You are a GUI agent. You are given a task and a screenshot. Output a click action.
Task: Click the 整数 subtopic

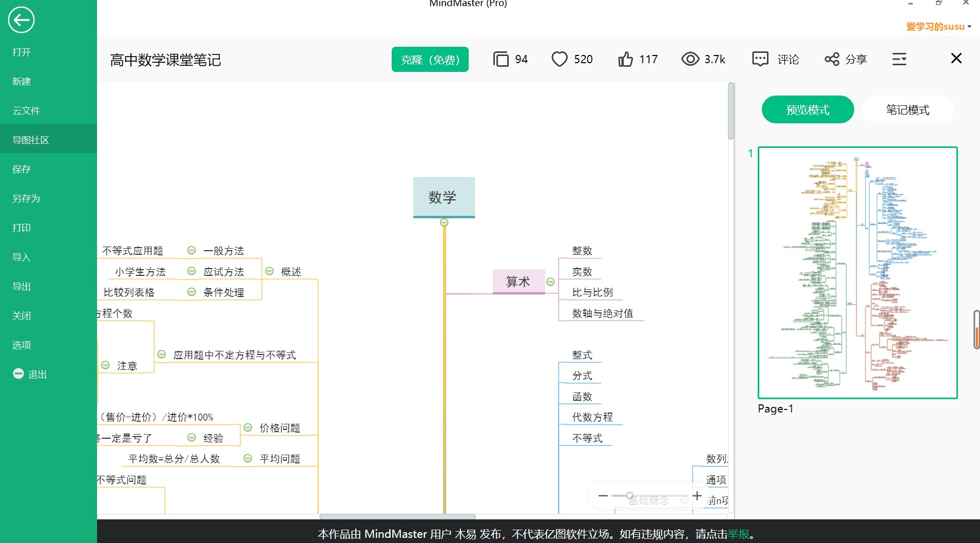[582, 251]
